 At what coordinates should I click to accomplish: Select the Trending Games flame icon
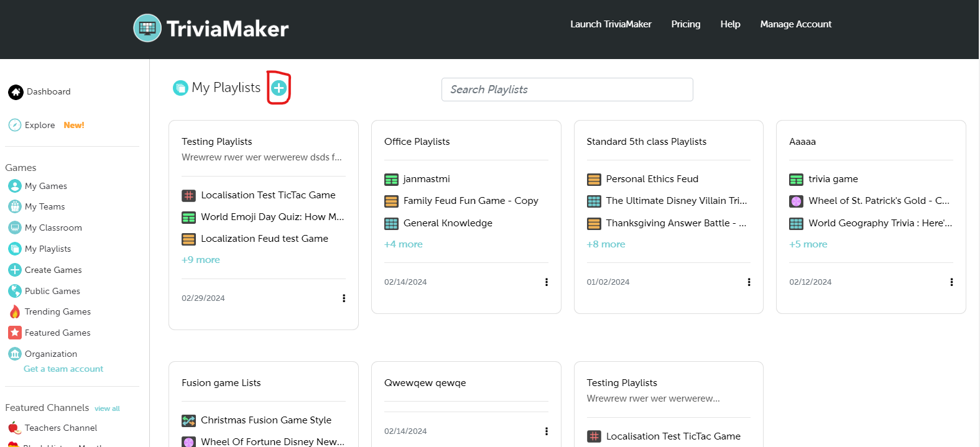pyautogui.click(x=15, y=311)
